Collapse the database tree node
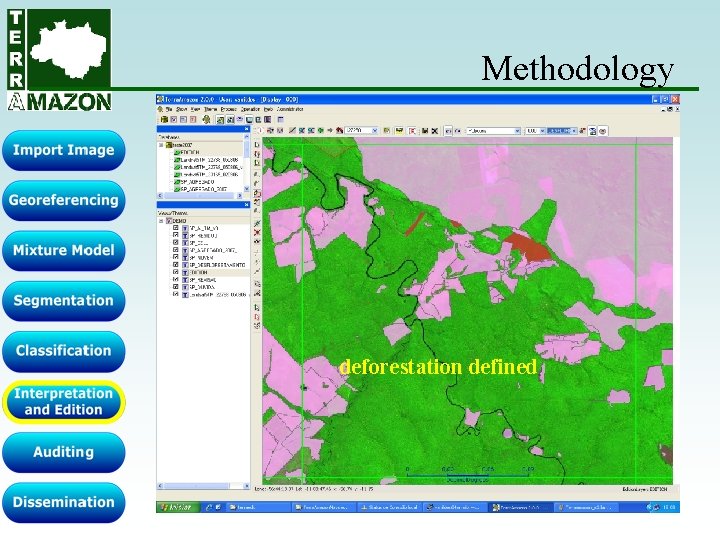The height and width of the screenshot is (540, 720). [x=161, y=145]
